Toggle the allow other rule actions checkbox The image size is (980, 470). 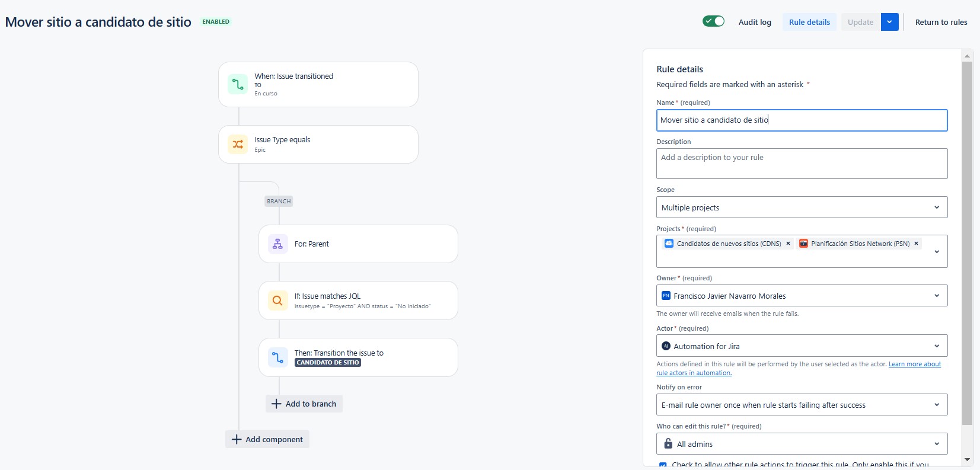(x=663, y=465)
